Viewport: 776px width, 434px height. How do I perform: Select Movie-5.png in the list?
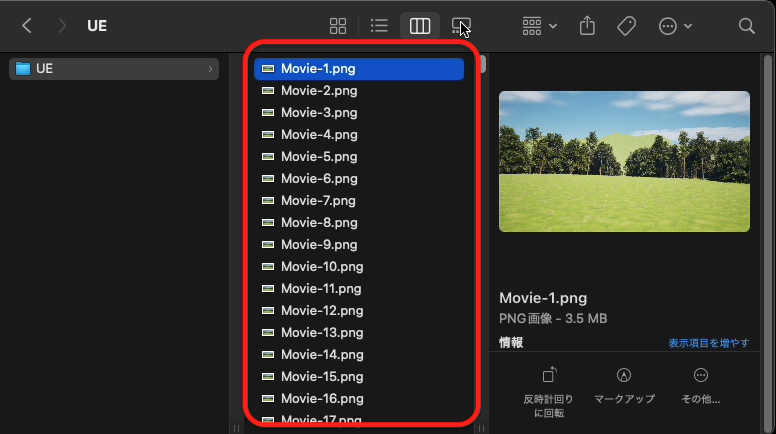pos(359,157)
